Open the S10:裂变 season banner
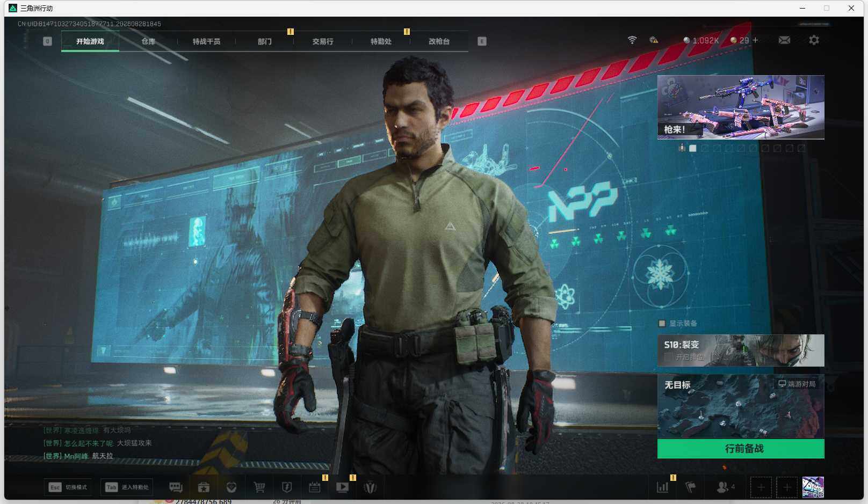Viewport: 868px width, 504px height. [741, 350]
